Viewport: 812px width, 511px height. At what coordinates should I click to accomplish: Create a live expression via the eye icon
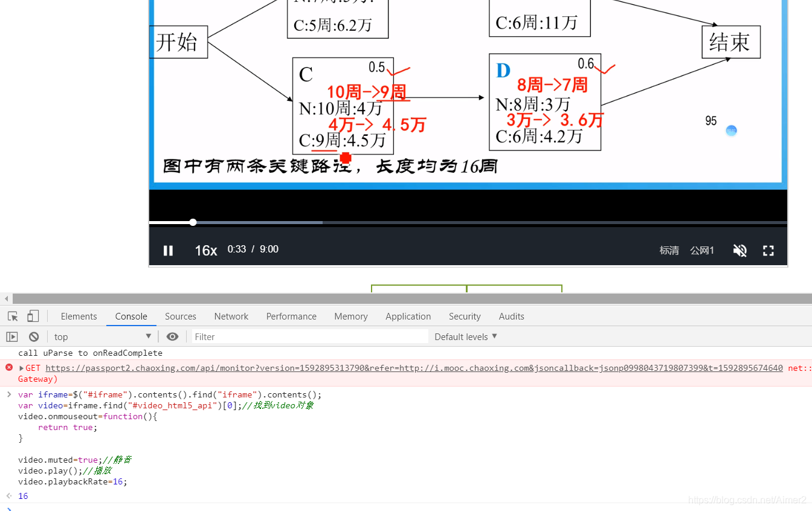172,336
